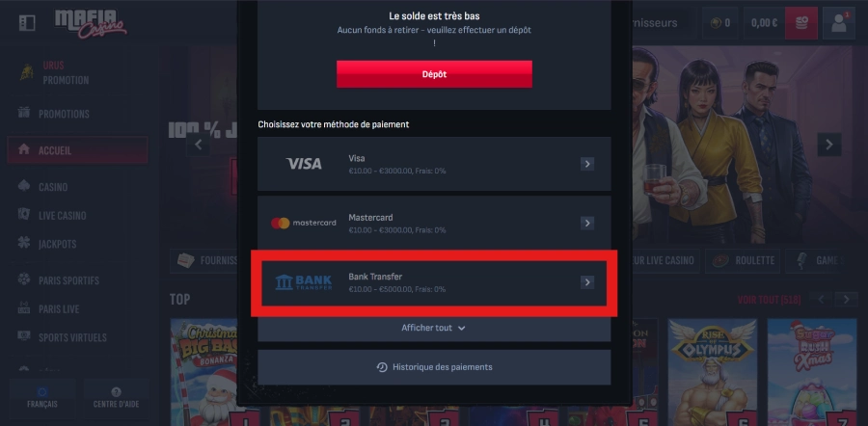Click the red deposit coins icon in the header
Screen dimensions: 868x426
coord(801,23)
